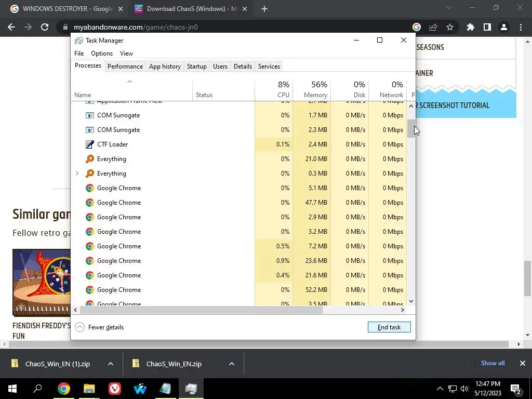Select the Chrome row using 23.6 MB
Screen dimensions: 532x399
point(239,261)
